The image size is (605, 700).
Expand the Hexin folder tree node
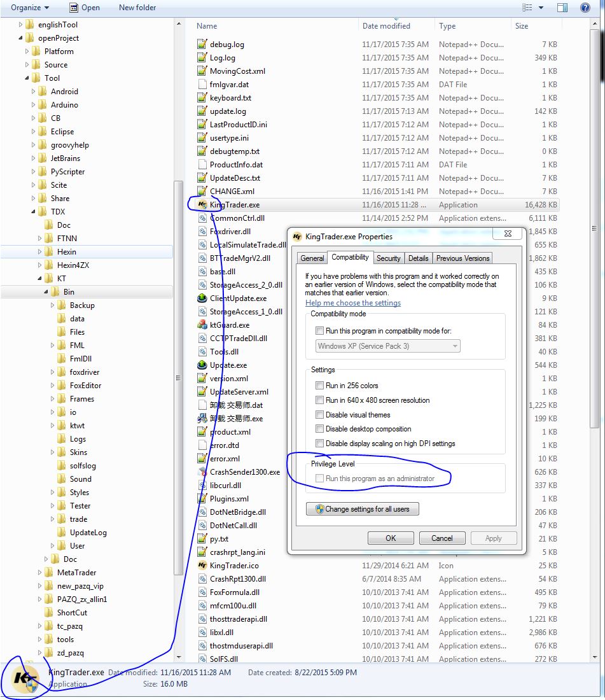[x=40, y=252]
